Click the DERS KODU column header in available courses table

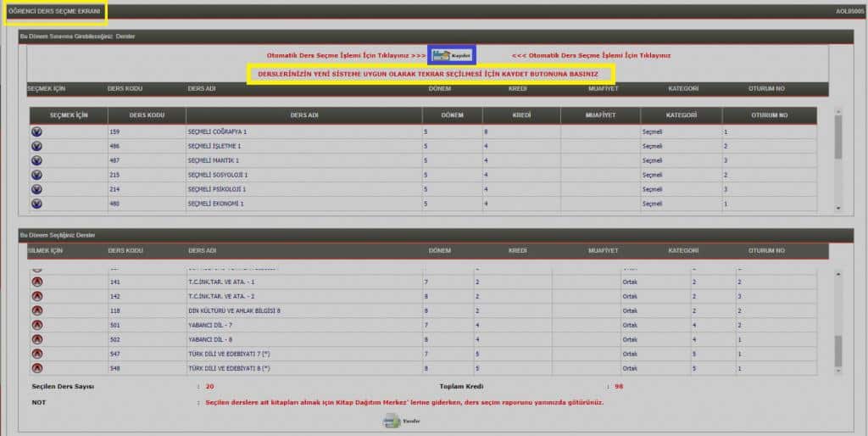[146, 115]
